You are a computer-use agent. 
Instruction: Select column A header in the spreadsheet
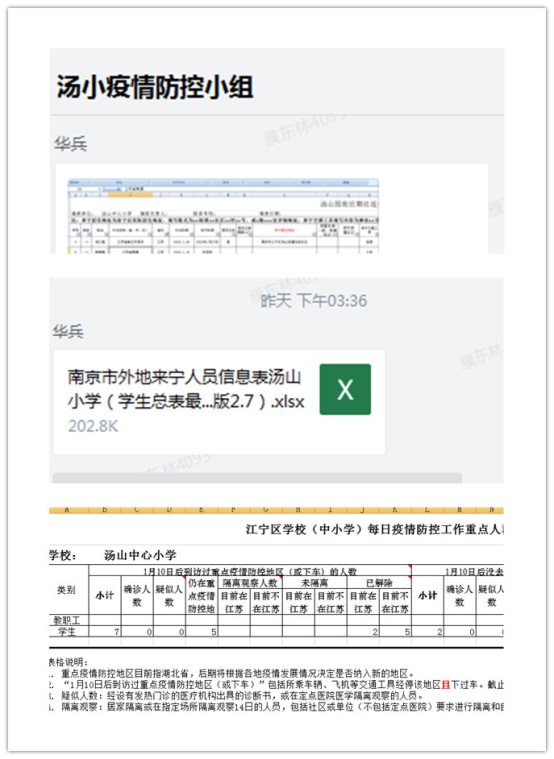pyautogui.click(x=67, y=510)
